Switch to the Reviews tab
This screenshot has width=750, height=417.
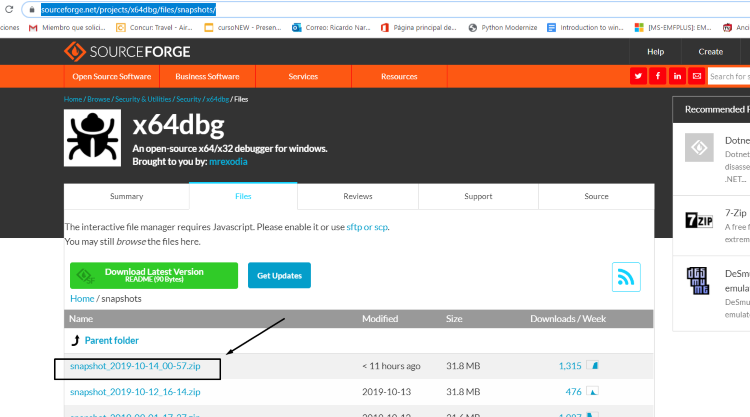[358, 196]
